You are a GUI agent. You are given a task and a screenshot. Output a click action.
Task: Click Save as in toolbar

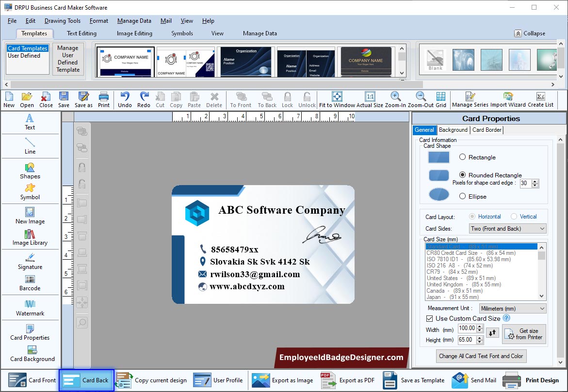83,99
